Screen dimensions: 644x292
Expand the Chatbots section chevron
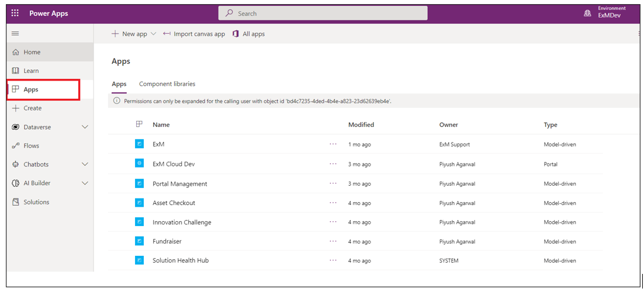tap(85, 164)
